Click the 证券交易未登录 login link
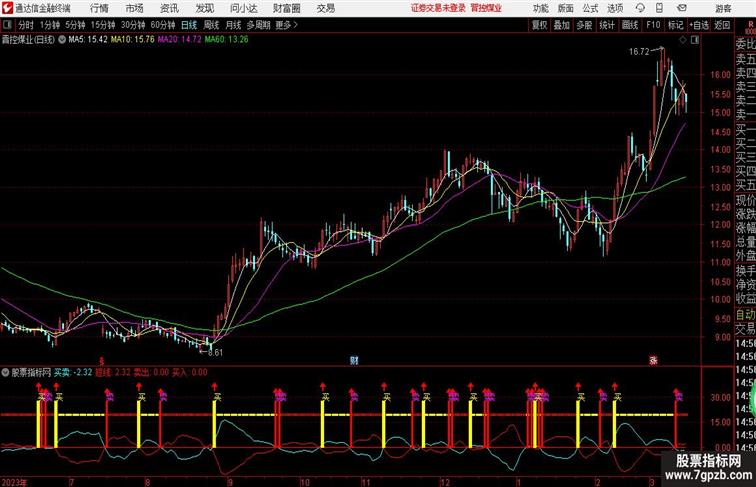 coord(438,8)
